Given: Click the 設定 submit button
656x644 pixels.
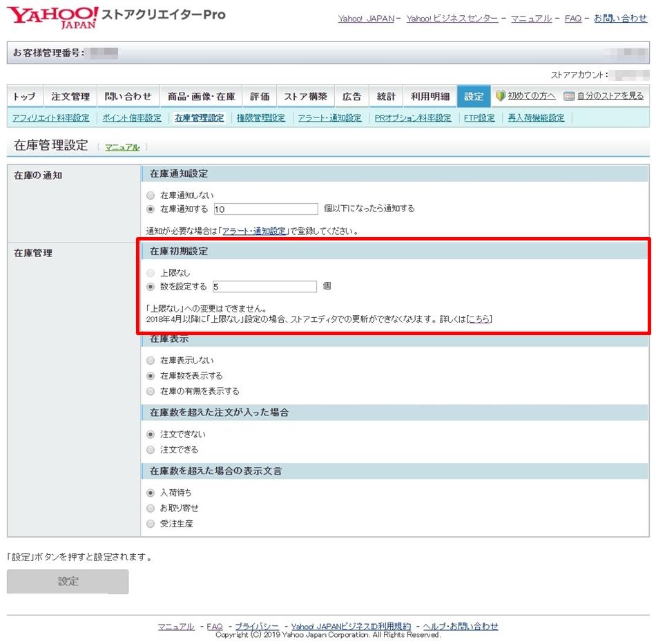Looking at the screenshot, I should coord(68,582).
